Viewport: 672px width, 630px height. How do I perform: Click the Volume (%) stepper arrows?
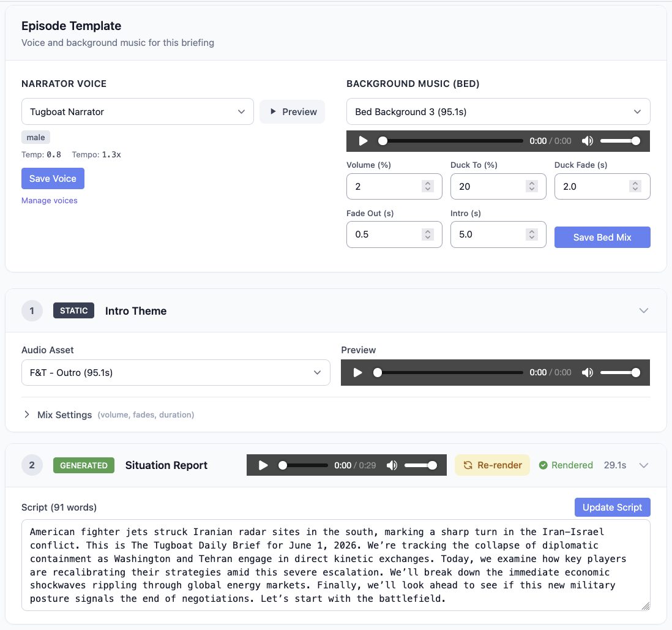pyautogui.click(x=428, y=186)
